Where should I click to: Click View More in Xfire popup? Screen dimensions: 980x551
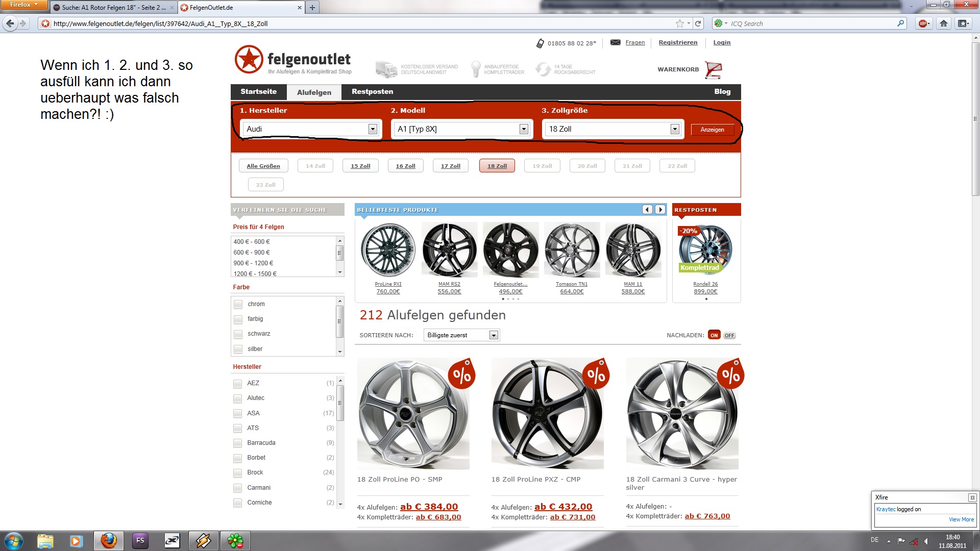[961, 519]
